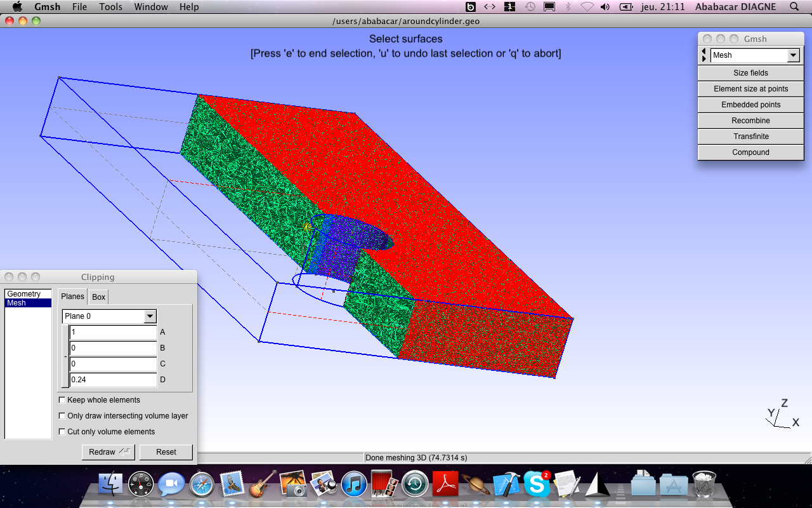Click the Gmsh triangle icon in dock
Screen dimensions: 812x508
tap(597, 485)
